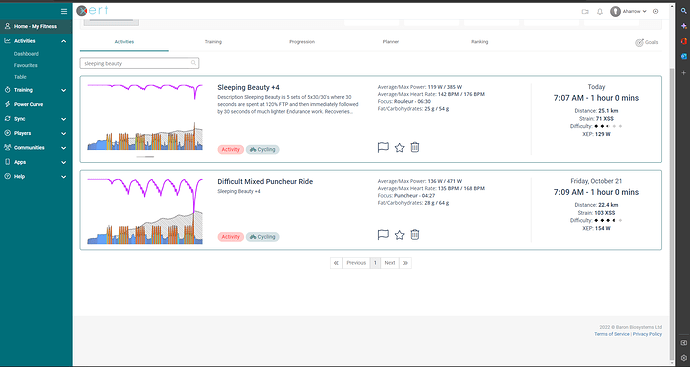Viewport: 690px width, 367px height.
Task: Expand the Help sidebar section
Action: (63, 177)
